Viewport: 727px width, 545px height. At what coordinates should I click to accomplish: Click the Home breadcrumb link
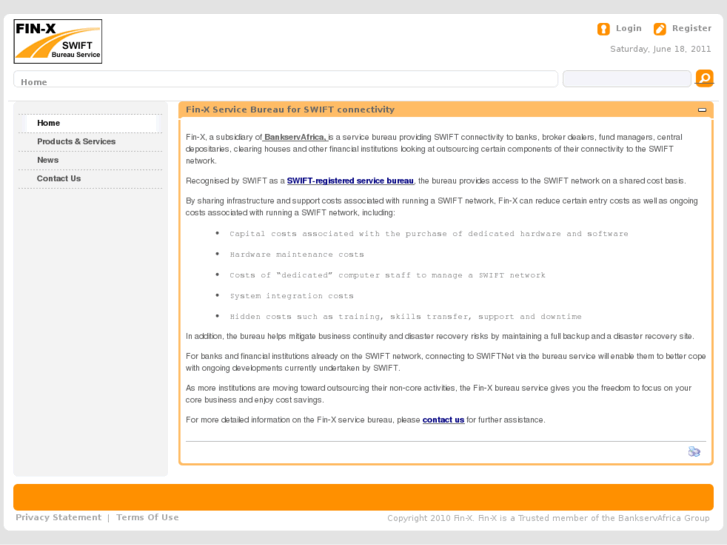tap(34, 82)
